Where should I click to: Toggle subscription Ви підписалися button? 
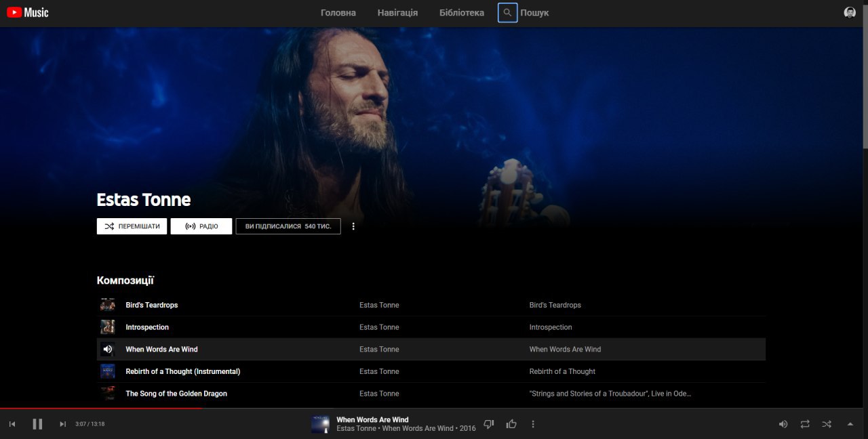tap(288, 226)
